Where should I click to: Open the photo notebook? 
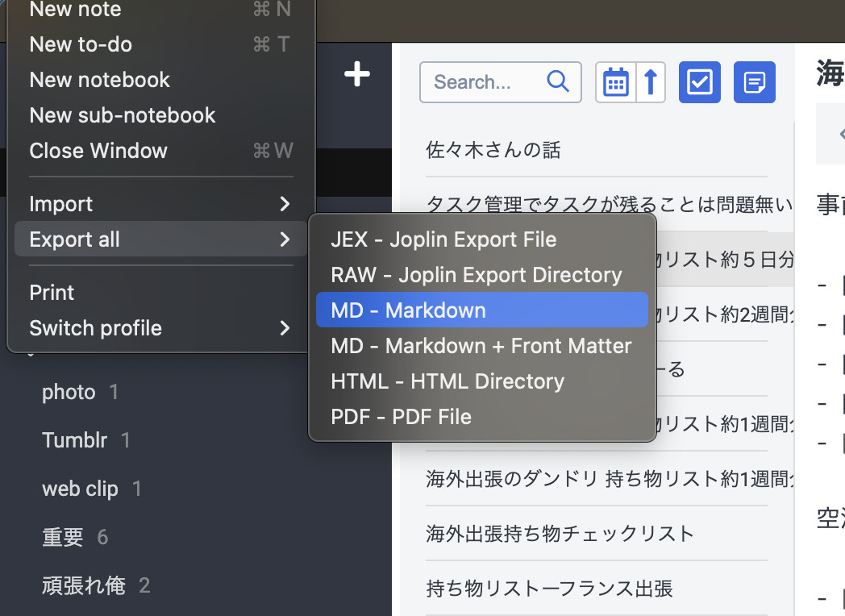[x=69, y=393]
